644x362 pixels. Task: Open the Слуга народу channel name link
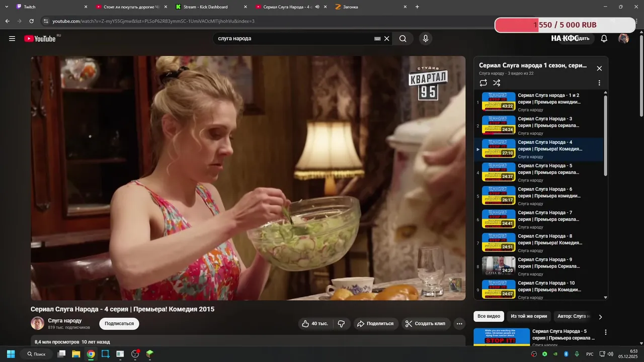tap(65, 320)
